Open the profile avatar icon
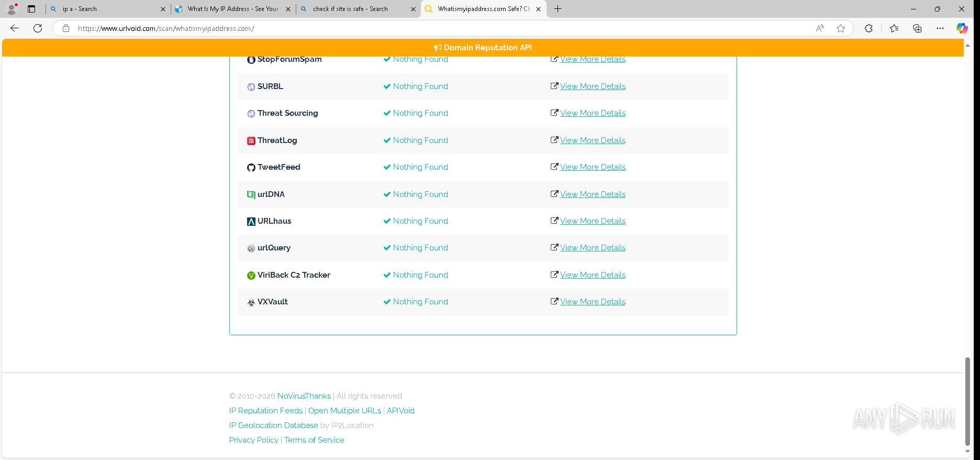The width and height of the screenshot is (980, 460). click(11, 9)
